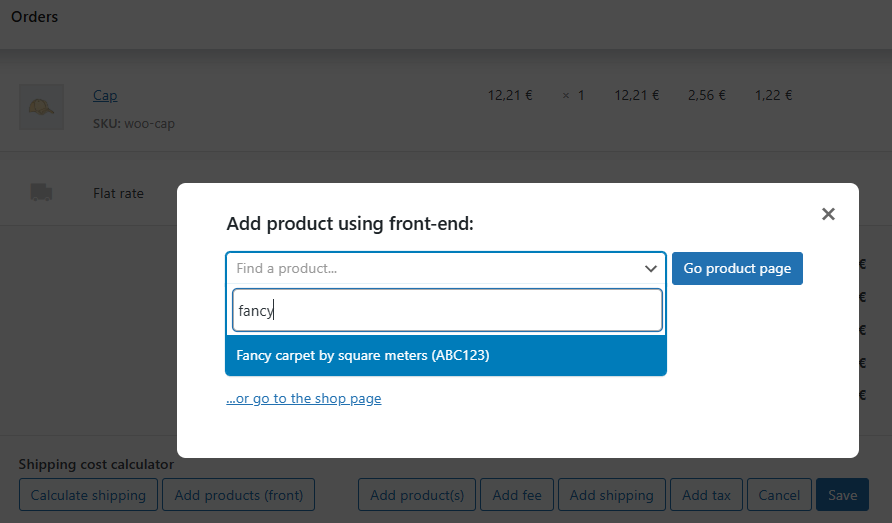Click the Orders page heading
The image size is (892, 523).
pyautogui.click(x=35, y=17)
